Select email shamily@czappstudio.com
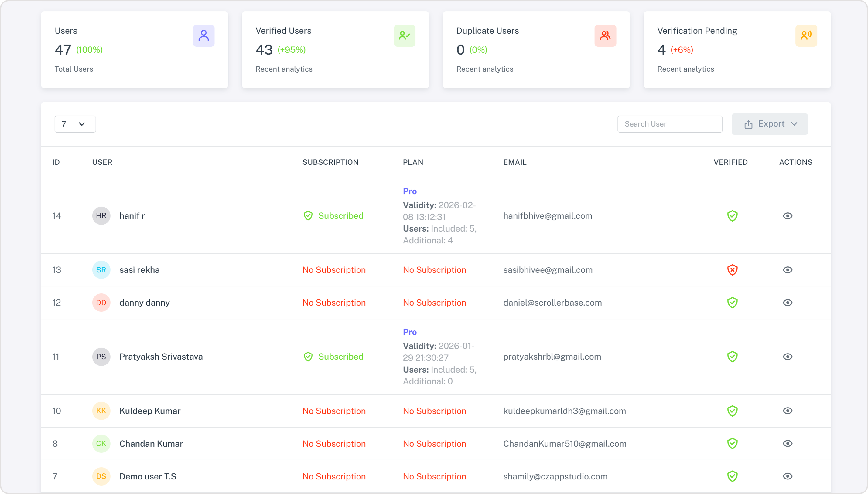Image resolution: width=868 pixels, height=494 pixels. point(555,476)
